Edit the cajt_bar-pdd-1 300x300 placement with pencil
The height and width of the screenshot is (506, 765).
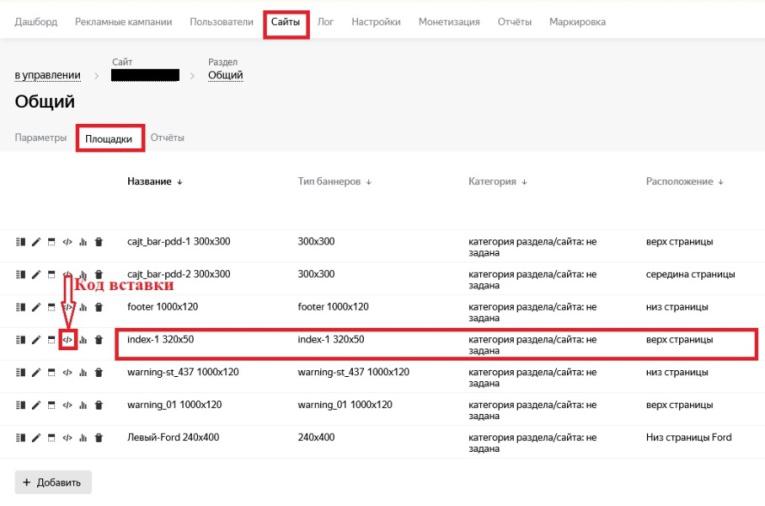pyautogui.click(x=36, y=242)
